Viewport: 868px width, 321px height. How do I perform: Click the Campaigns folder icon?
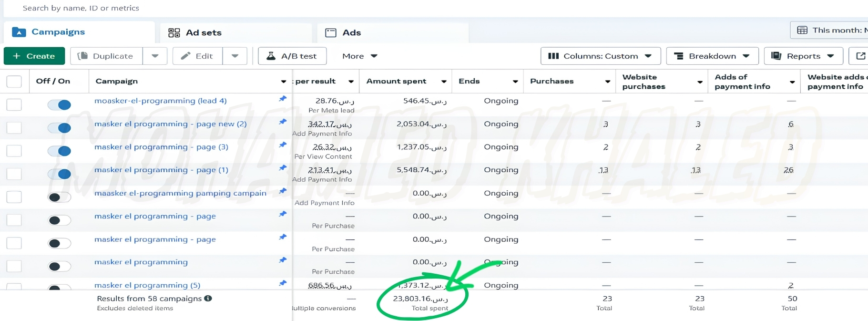19,32
